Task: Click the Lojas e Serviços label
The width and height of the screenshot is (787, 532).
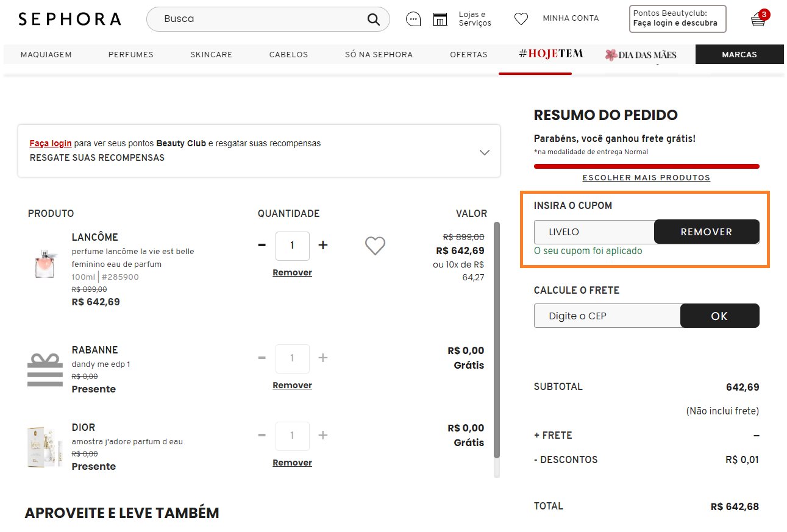Action: coord(474,19)
